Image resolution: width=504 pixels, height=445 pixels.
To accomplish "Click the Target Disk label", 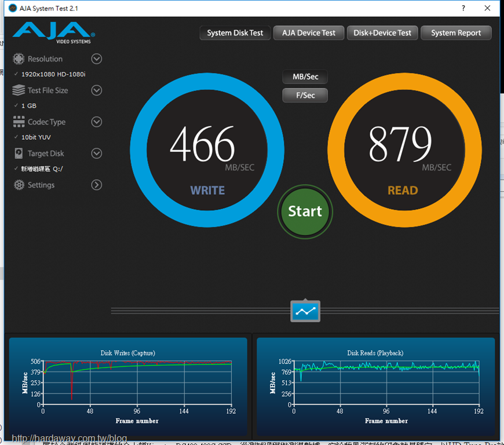I will pos(46,154).
